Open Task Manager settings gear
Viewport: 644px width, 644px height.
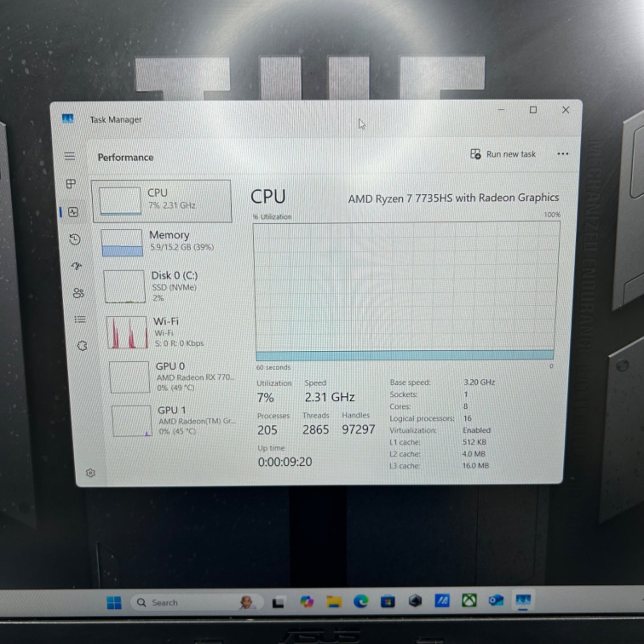pos(90,473)
